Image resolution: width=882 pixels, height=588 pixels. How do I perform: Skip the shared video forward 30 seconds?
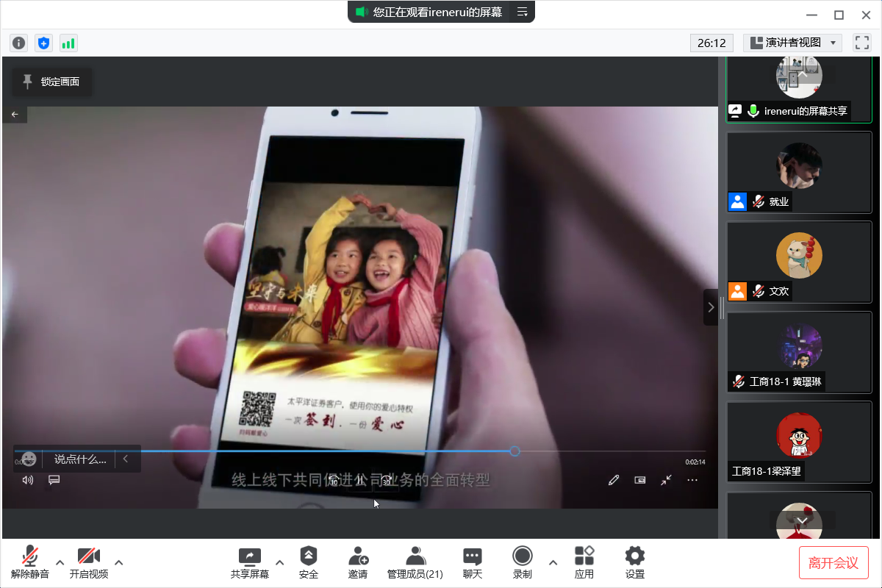point(386,480)
